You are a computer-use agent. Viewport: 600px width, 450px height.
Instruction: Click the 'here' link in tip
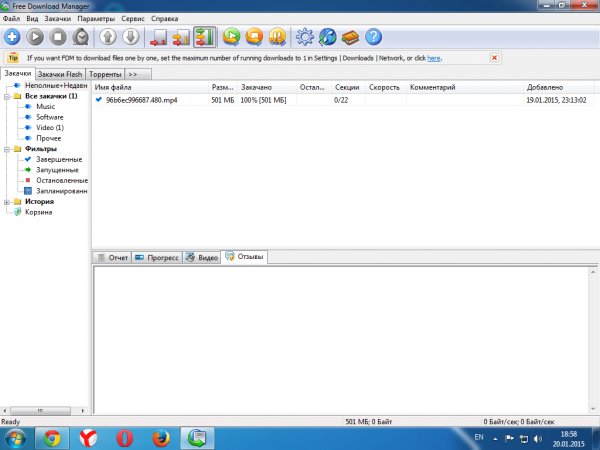click(x=434, y=58)
